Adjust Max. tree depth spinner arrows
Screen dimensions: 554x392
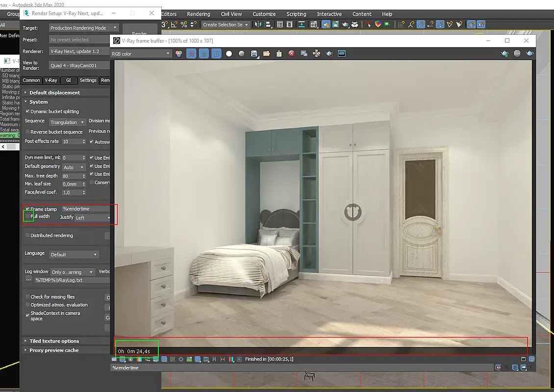pos(84,176)
